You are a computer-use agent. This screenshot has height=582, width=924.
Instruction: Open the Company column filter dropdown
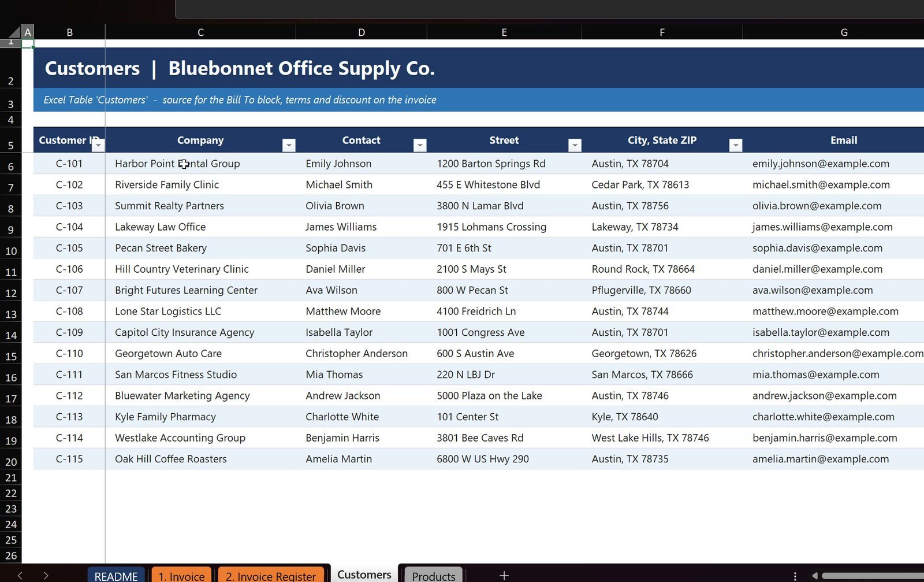point(289,145)
